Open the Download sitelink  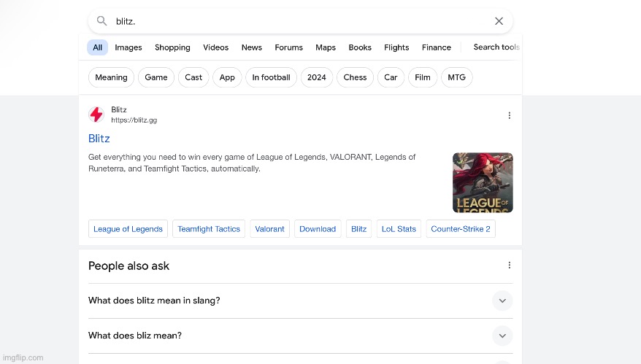click(318, 229)
